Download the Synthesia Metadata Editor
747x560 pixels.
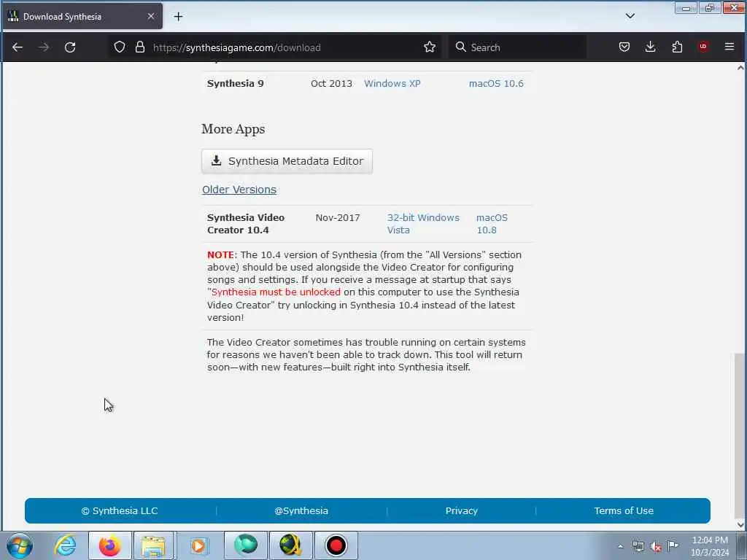[x=287, y=161]
